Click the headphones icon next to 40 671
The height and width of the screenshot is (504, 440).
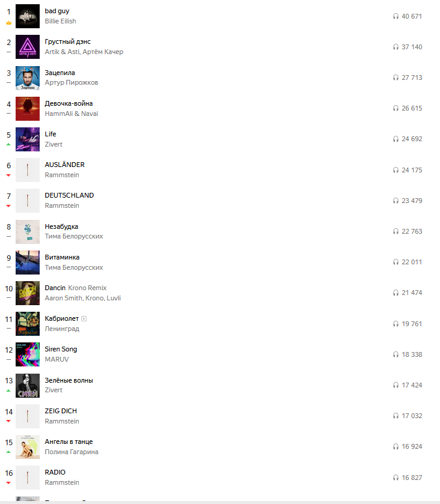396,16
